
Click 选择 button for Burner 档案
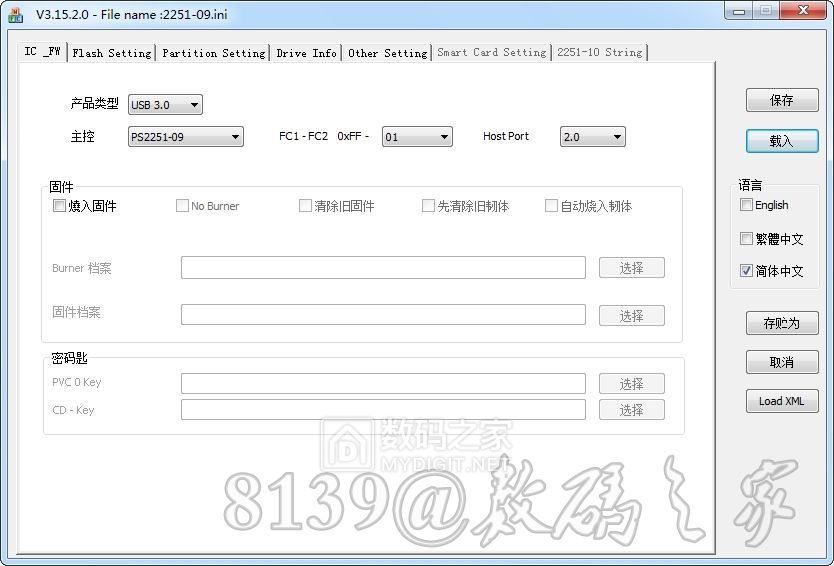coord(632,268)
